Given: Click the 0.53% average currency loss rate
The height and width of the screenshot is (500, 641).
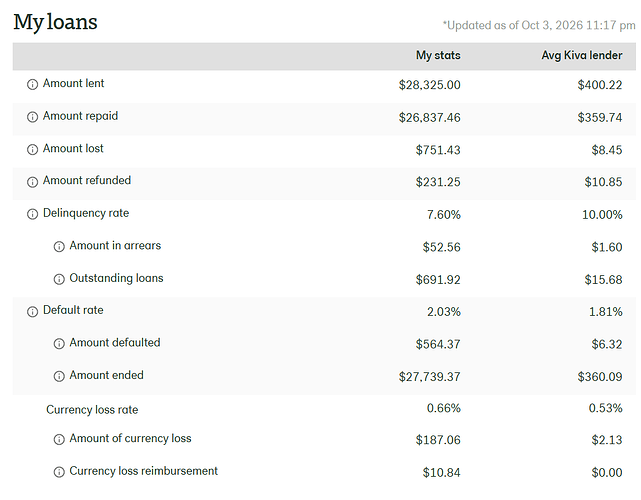Looking at the screenshot, I should (605, 408).
